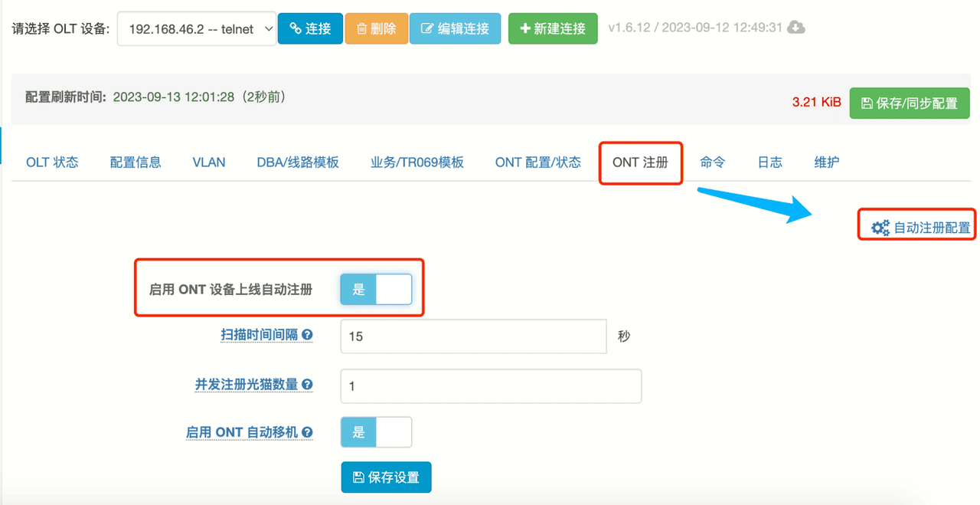This screenshot has height=505, width=980.
Task: Click help icon next to 扫描时间间隔
Action: [307, 335]
